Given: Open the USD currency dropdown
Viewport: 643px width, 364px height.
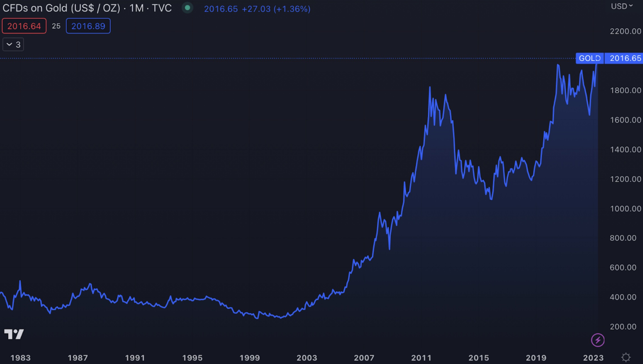Looking at the screenshot, I should click(x=622, y=6).
